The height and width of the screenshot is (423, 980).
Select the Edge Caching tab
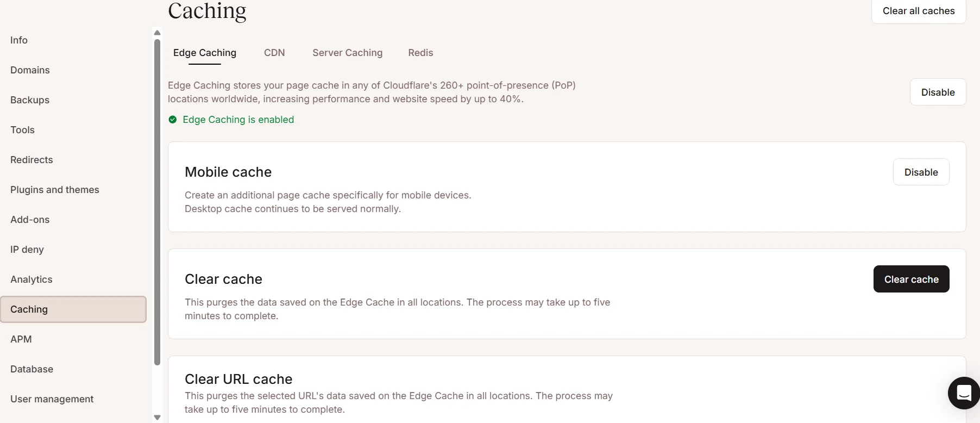point(205,53)
